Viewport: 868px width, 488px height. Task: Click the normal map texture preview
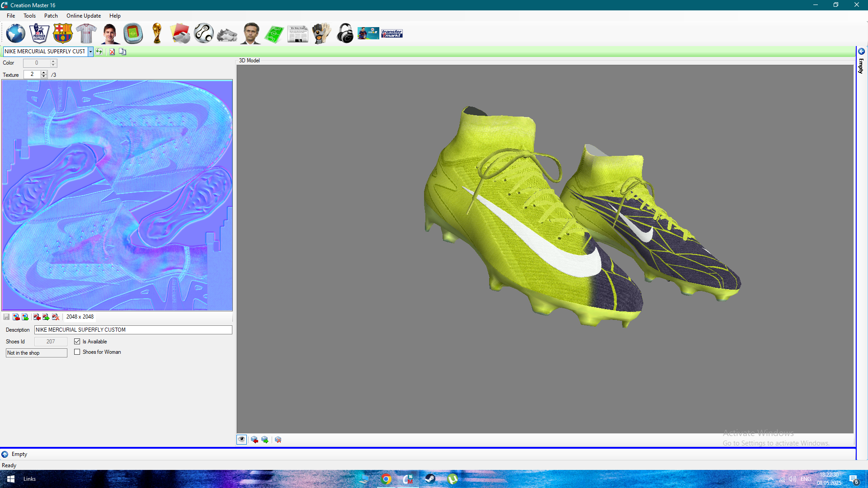tap(117, 195)
